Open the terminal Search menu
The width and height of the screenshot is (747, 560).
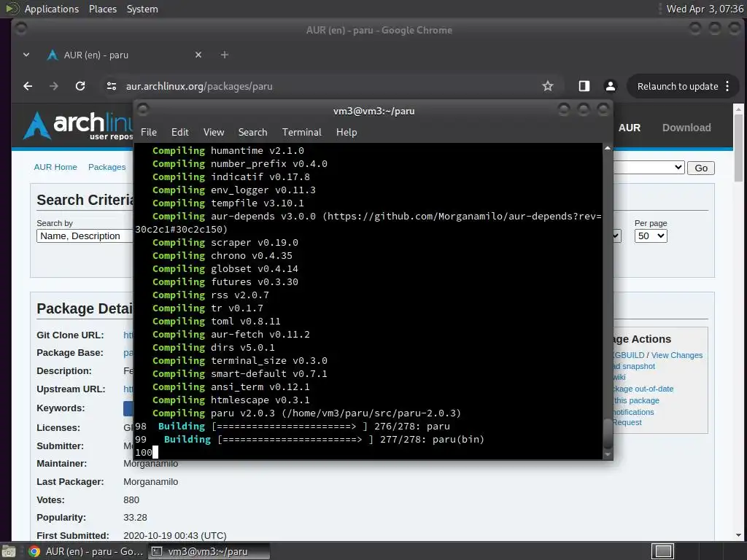[252, 133]
